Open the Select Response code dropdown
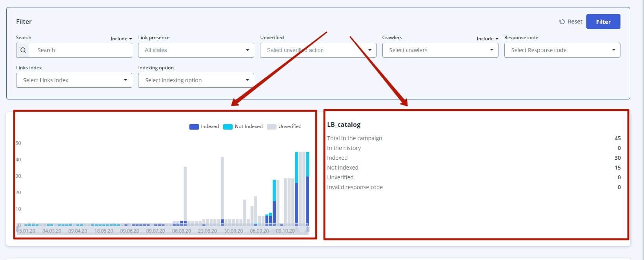 pyautogui.click(x=562, y=50)
